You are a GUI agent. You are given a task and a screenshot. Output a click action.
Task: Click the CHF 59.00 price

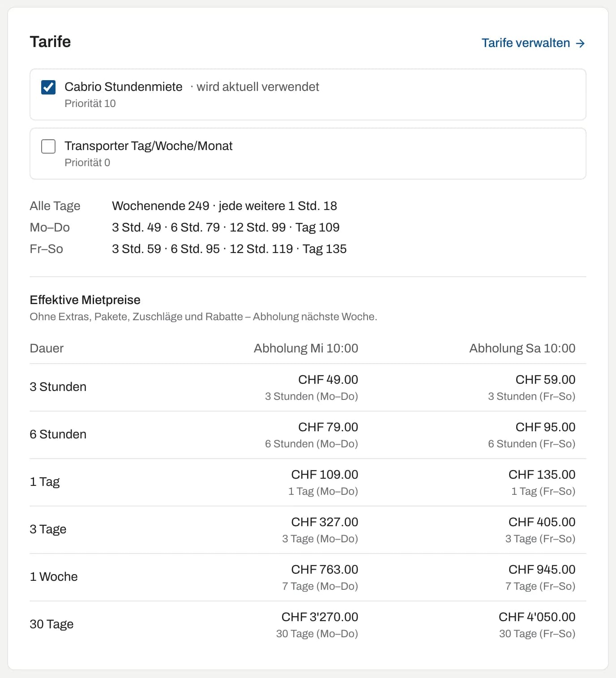pos(545,379)
